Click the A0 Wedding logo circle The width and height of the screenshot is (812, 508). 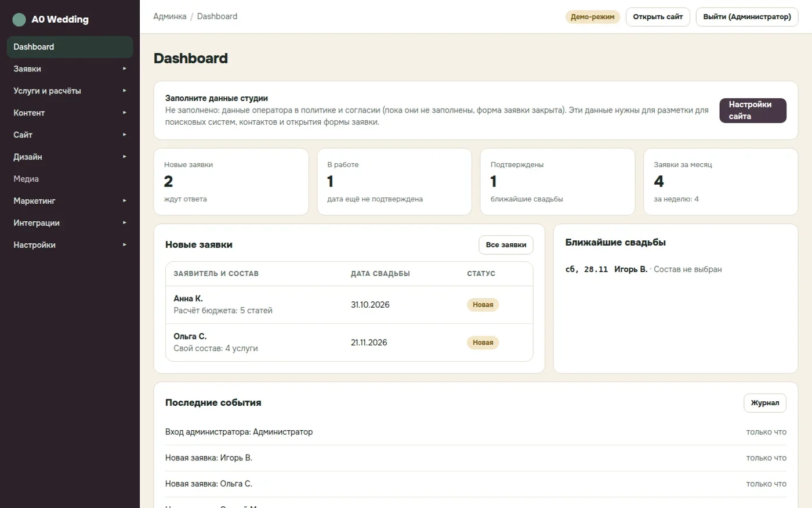point(19,20)
